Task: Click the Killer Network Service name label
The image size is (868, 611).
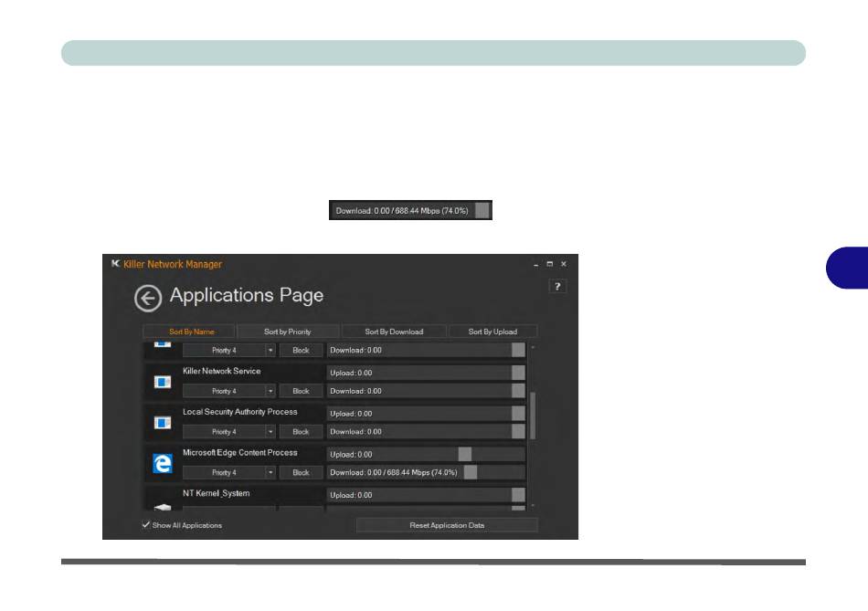Action: pos(221,371)
